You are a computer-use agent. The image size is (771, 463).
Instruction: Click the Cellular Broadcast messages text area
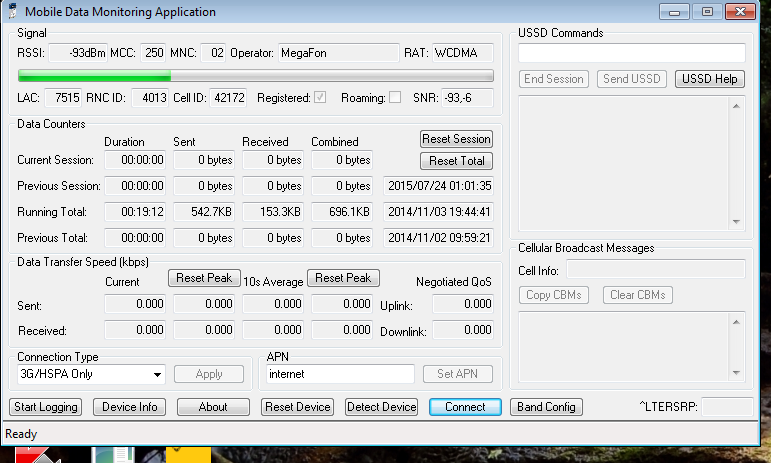coord(623,347)
